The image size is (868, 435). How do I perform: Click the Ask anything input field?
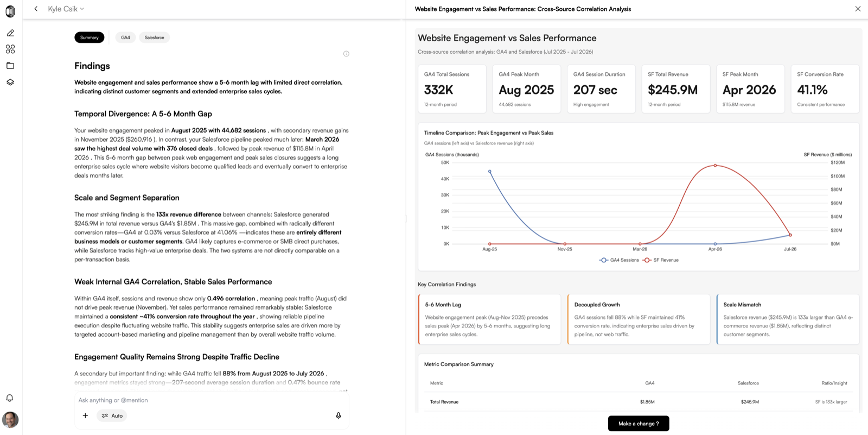[x=212, y=400]
